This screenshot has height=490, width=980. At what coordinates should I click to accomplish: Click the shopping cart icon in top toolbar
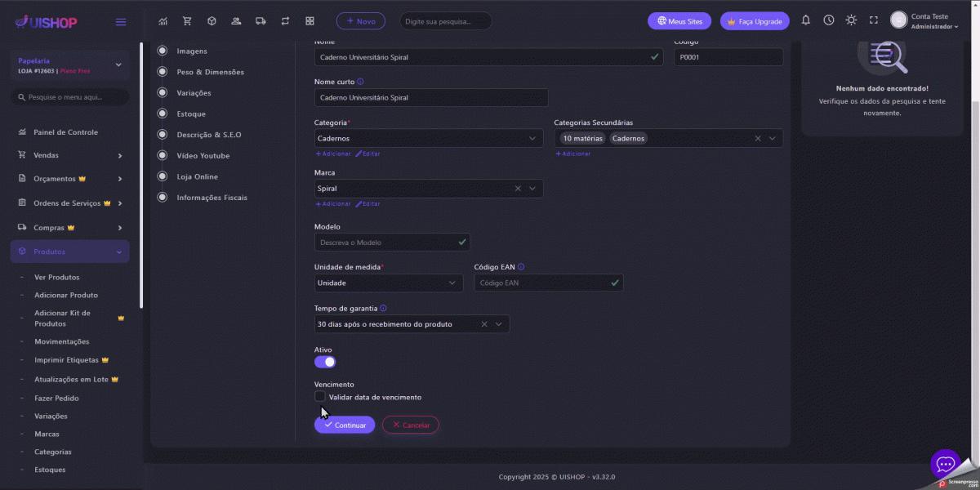click(188, 20)
